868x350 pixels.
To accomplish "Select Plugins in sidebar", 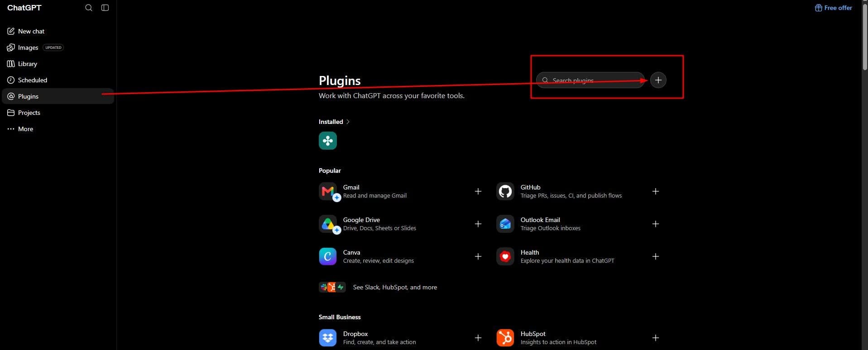I will click(58, 96).
